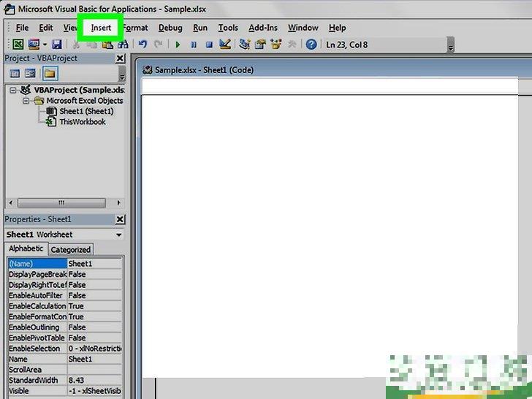
Task: Click the StandardWidth value field 8.43
Action: click(x=94, y=381)
